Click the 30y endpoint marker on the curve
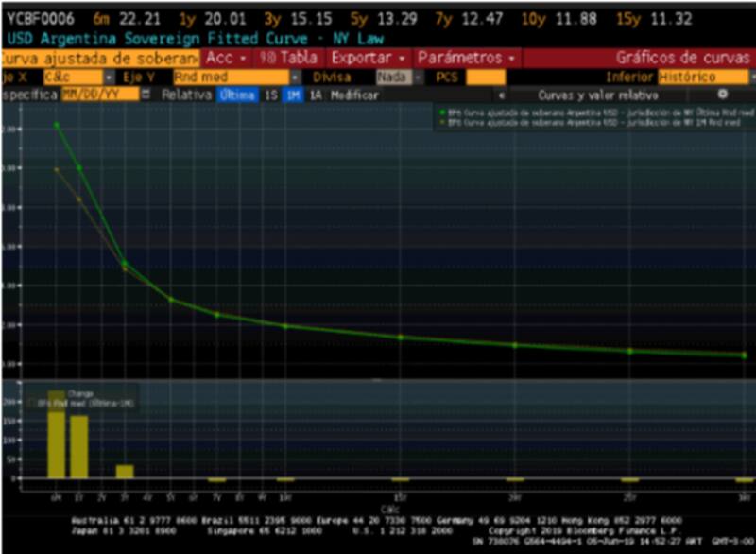Screen dimensions: 756x554 [745, 355]
